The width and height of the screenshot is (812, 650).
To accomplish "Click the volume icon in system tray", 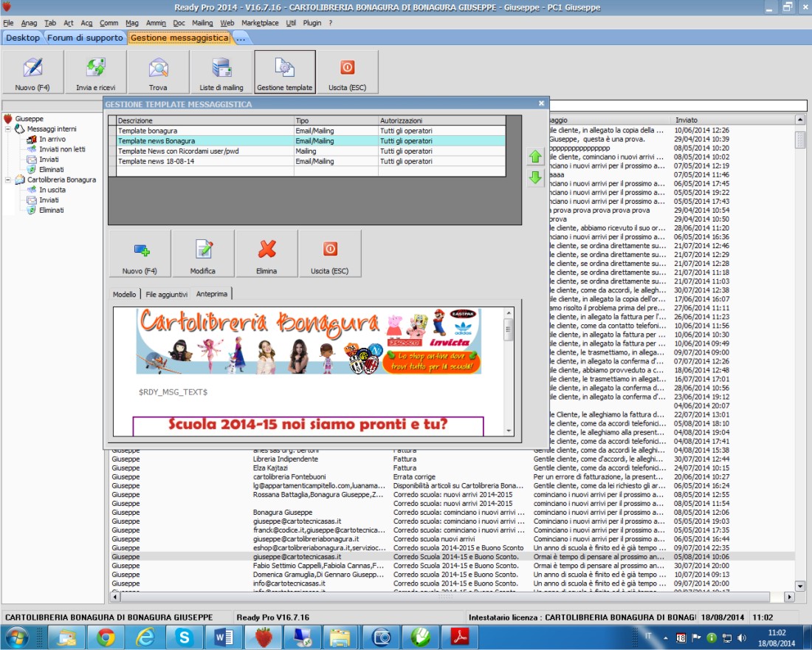I will (742, 638).
